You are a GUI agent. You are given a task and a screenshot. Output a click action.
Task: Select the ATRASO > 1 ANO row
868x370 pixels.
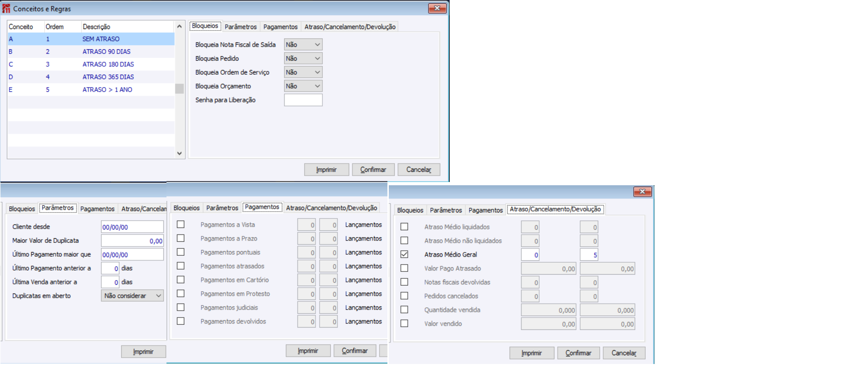[x=91, y=90]
